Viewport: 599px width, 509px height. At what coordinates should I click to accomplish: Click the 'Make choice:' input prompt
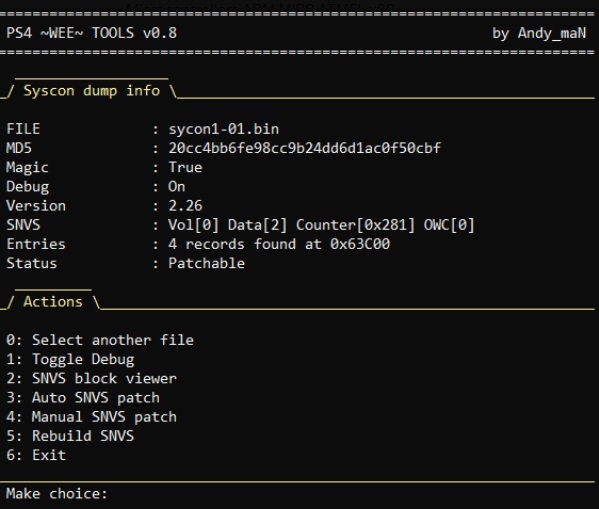pyautogui.click(x=57, y=493)
